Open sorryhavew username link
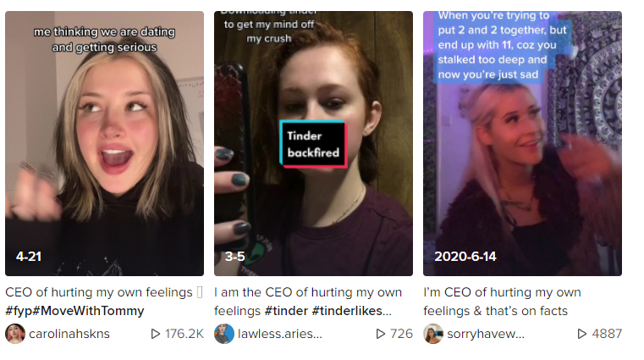Viewport: 644px width, 360px height. pos(486,334)
